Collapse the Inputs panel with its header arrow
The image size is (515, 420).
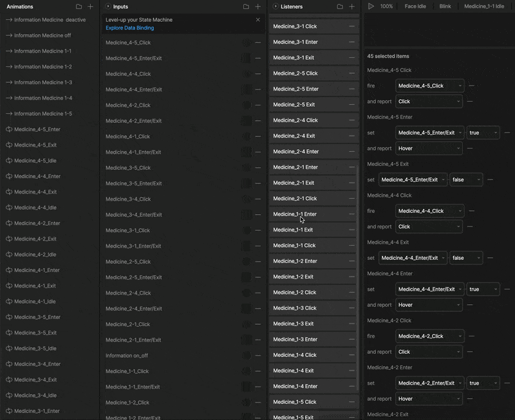pyautogui.click(x=108, y=6)
